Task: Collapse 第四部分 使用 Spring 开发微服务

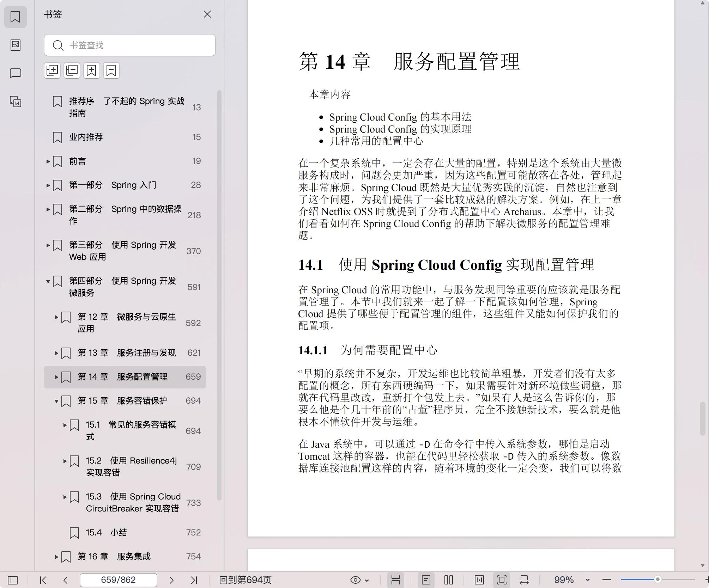Action: [48, 281]
